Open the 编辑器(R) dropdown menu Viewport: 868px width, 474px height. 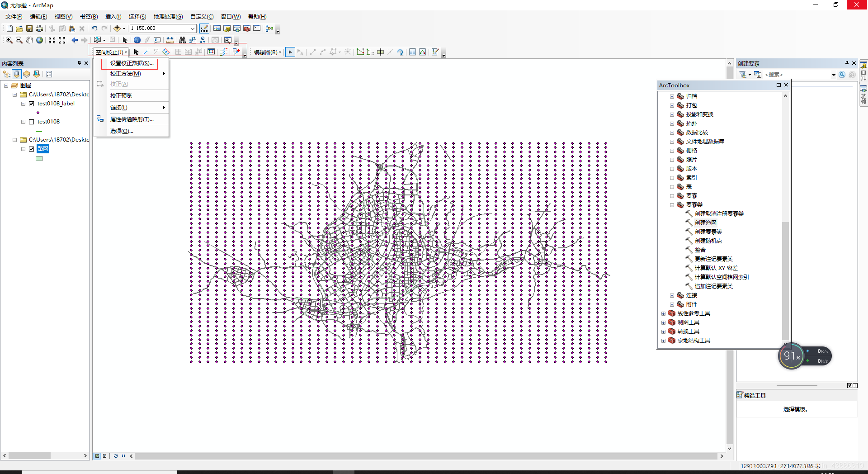point(267,52)
